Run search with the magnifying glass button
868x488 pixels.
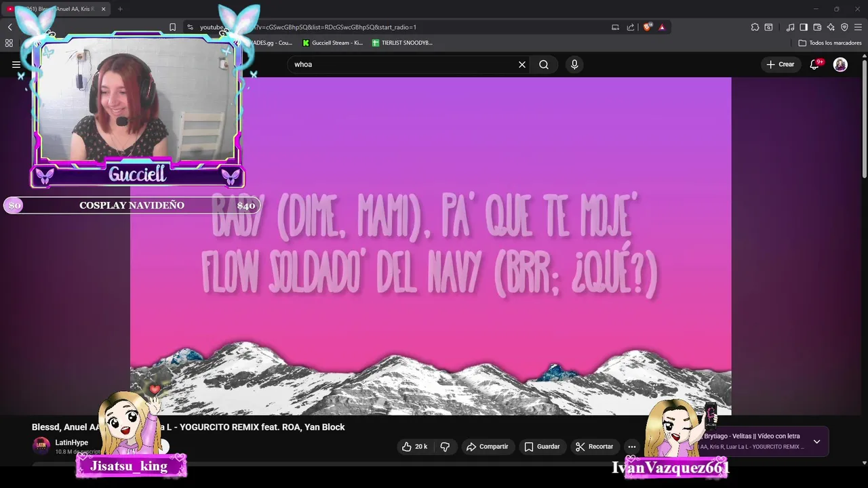[544, 64]
